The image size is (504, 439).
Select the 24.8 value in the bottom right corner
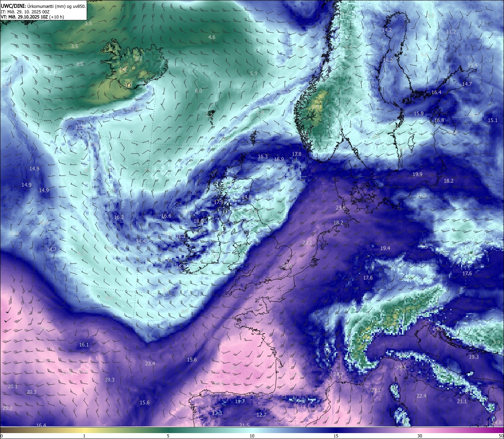[497, 423]
